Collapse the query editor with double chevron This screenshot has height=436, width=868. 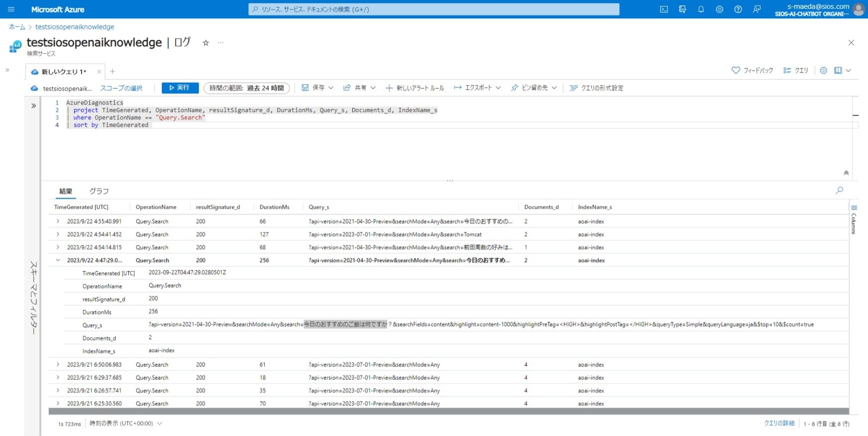point(846,173)
